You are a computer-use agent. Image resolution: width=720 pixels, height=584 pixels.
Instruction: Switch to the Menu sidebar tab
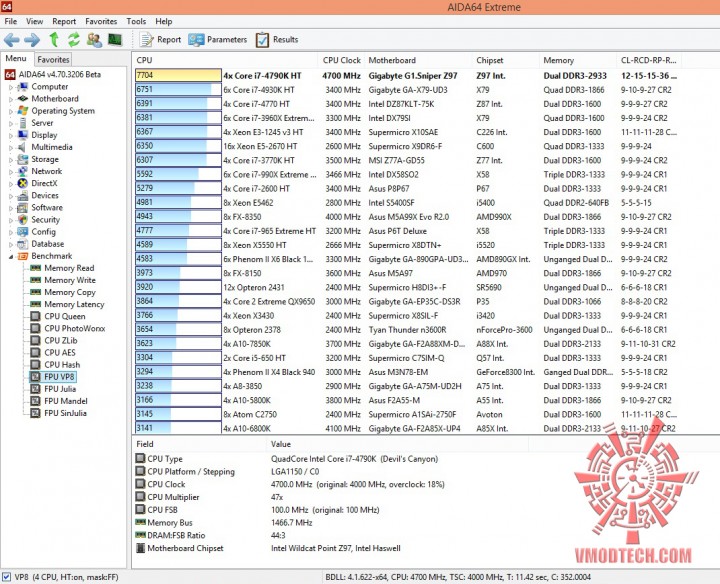point(16,58)
